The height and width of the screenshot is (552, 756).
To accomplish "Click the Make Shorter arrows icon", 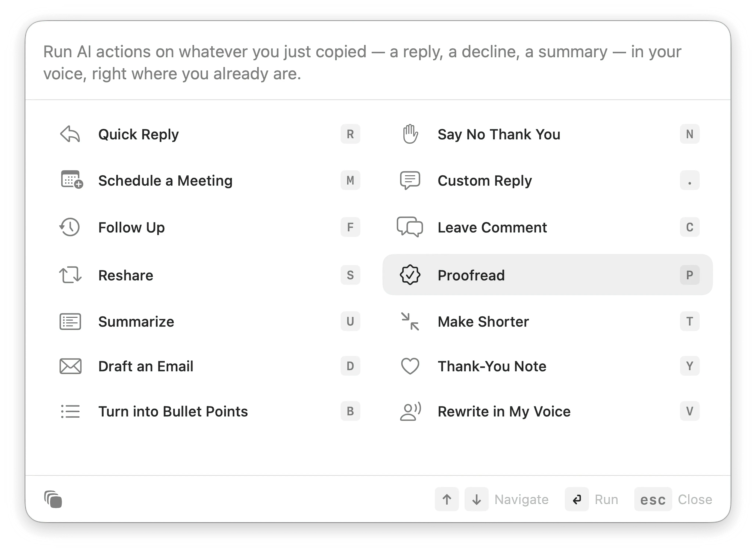I will (410, 321).
